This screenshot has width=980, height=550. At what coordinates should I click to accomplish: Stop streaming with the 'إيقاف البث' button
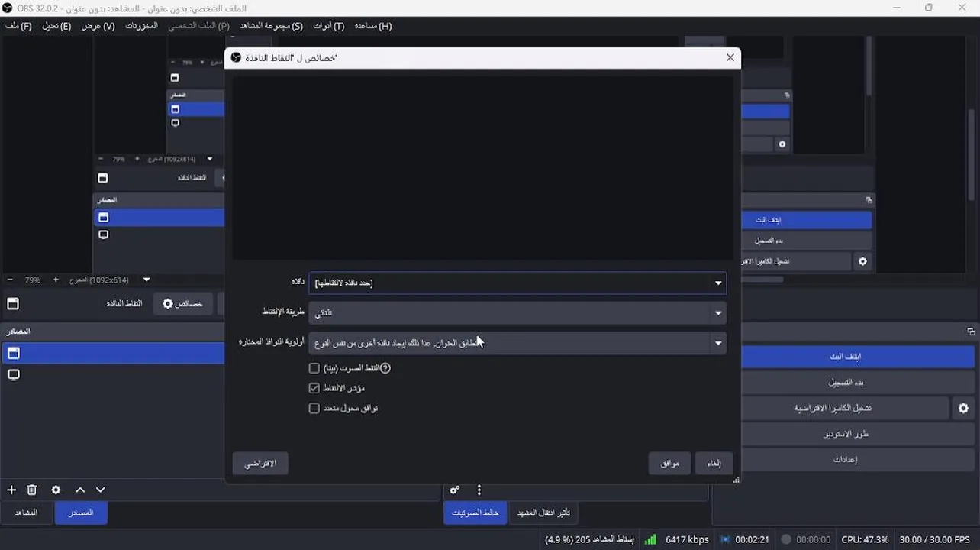click(846, 357)
